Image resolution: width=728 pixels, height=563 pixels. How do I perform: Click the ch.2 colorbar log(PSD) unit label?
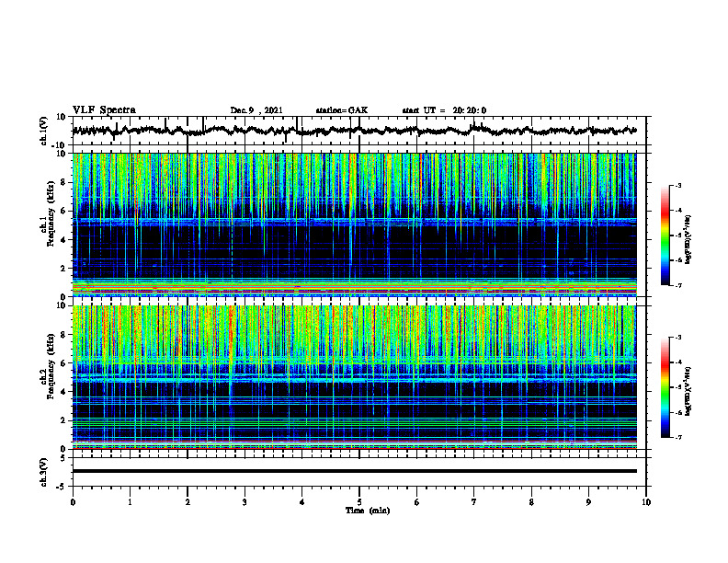688,392
